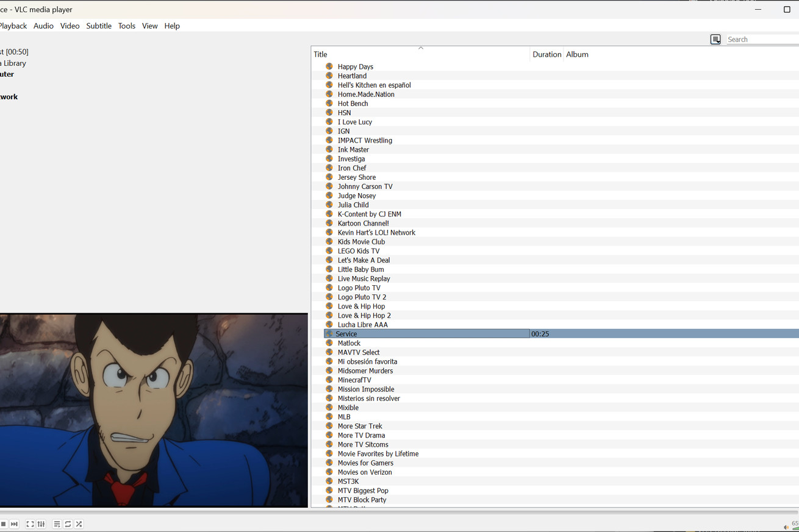Click the cone icon beside MinecrafTV
The height and width of the screenshot is (532, 799).
[x=329, y=380]
